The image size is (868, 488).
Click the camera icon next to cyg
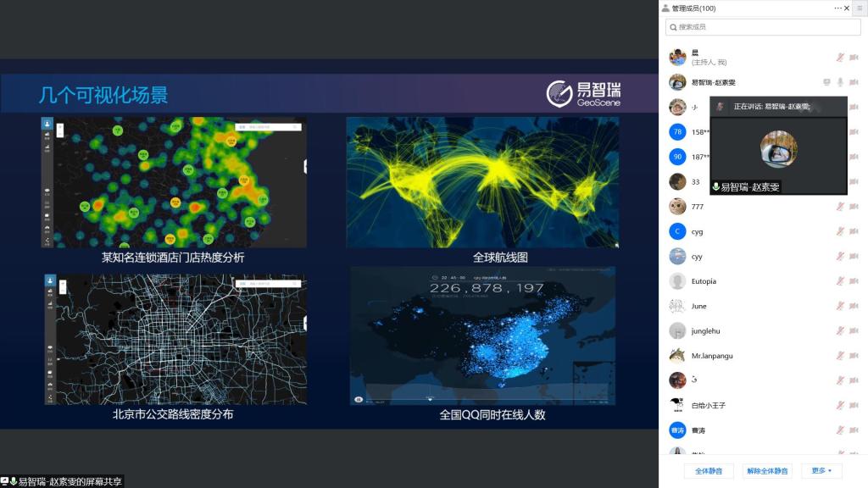pos(854,231)
